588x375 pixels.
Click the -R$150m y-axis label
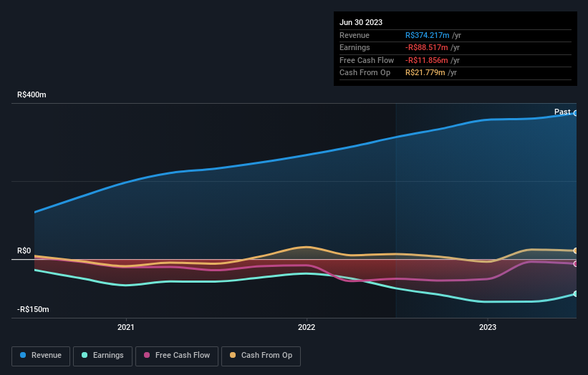tap(33, 309)
